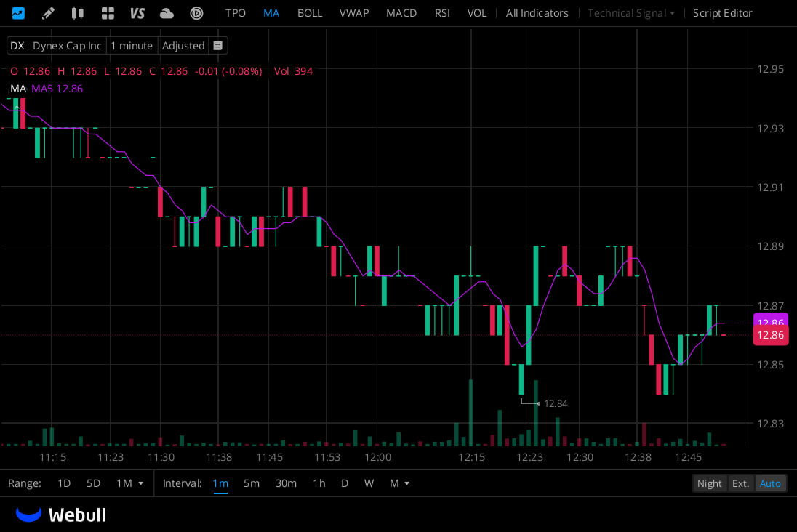Click the DX ticker symbol

[x=17, y=46]
